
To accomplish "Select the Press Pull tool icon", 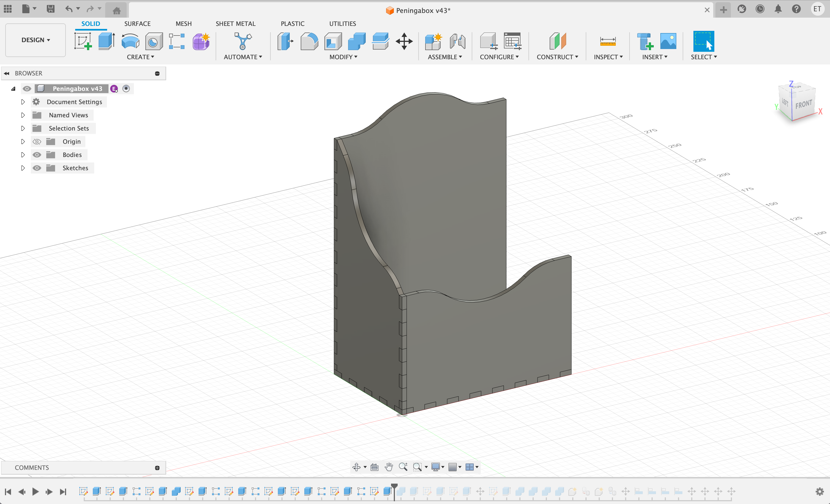I will pos(285,41).
